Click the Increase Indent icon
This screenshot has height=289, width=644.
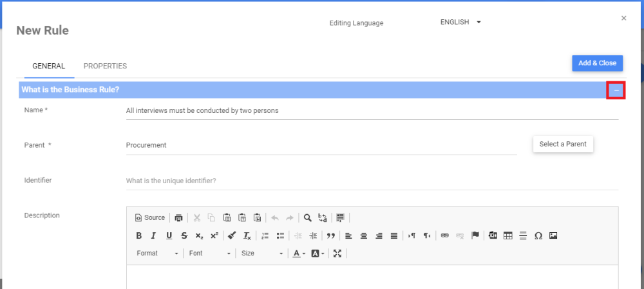point(314,236)
